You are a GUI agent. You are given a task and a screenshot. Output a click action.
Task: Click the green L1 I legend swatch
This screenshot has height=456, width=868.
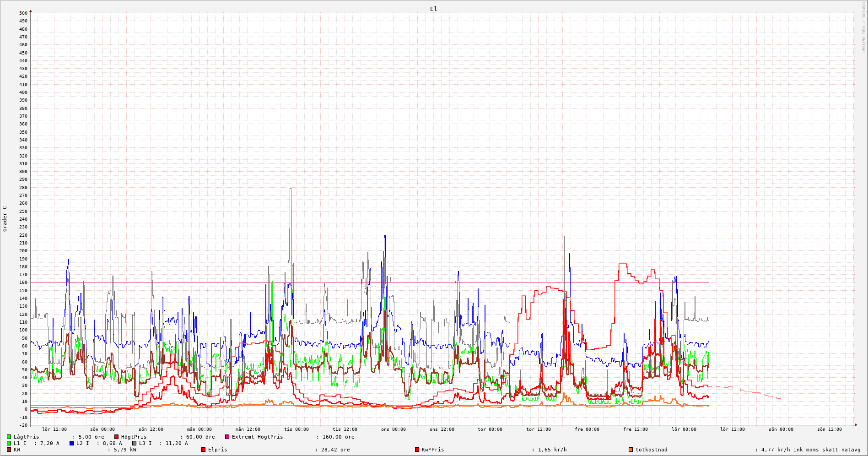click(x=9, y=443)
